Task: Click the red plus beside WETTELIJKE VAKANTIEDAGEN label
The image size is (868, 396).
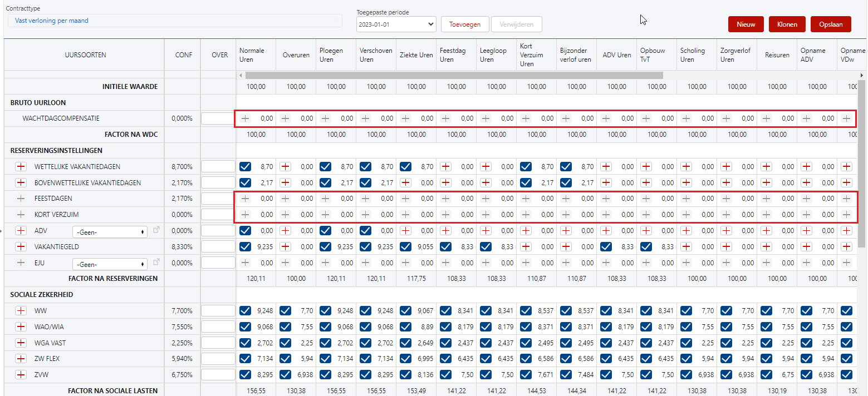Action: coord(21,166)
